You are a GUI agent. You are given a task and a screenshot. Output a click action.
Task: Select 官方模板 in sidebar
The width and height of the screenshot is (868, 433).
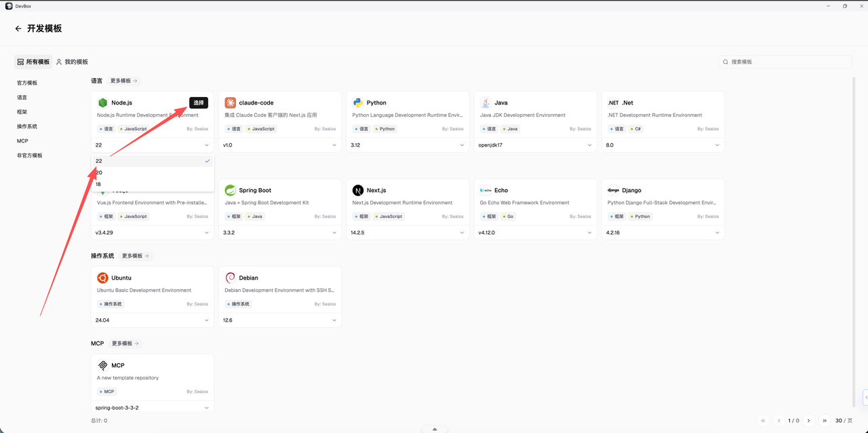pyautogui.click(x=27, y=83)
